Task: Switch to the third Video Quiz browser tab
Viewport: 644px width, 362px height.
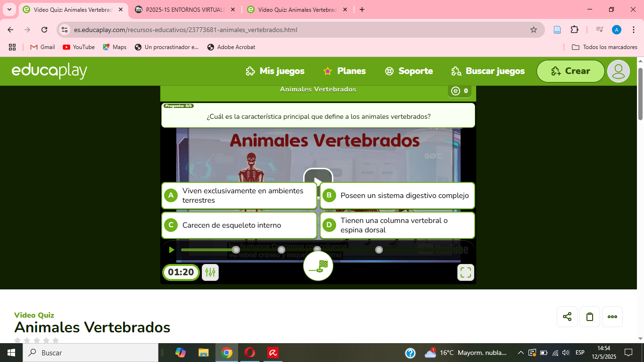Action: 297,9
